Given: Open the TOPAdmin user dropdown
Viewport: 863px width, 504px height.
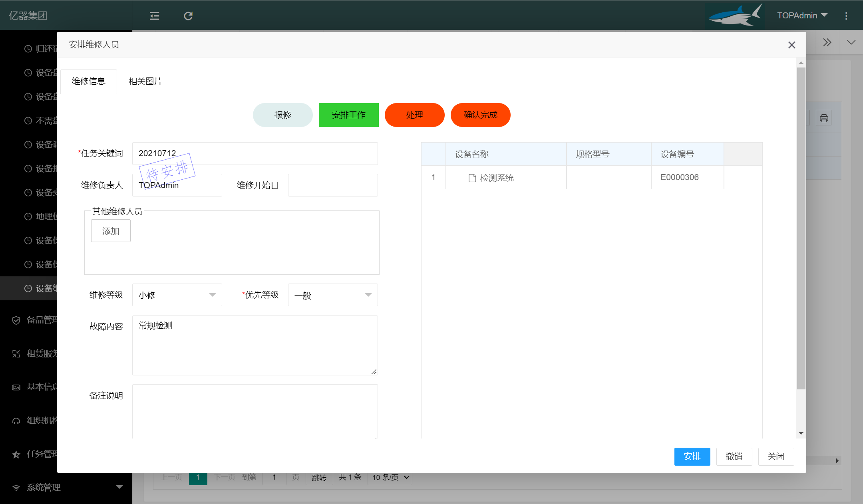Looking at the screenshot, I should click(802, 15).
